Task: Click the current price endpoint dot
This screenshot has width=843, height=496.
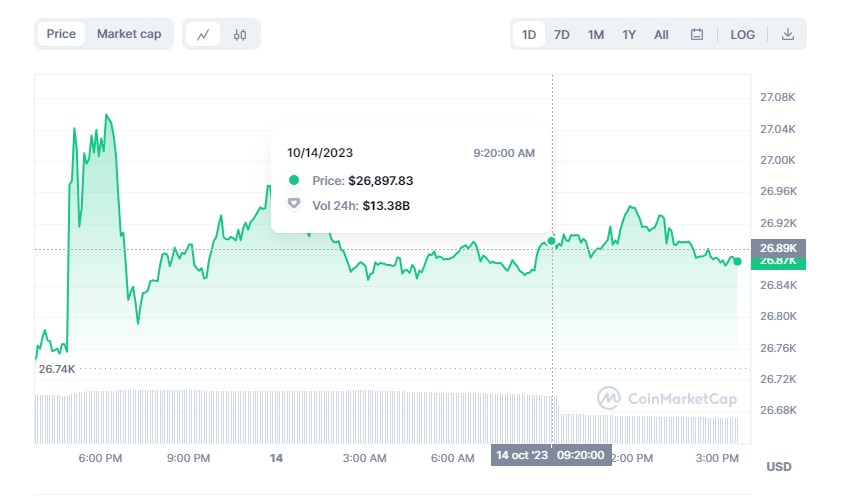Action: (737, 261)
